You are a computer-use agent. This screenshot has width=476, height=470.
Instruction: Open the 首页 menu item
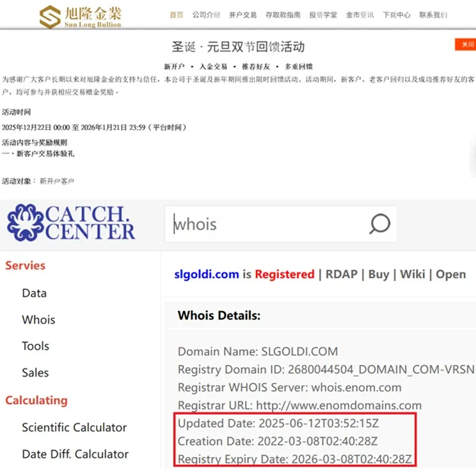(x=177, y=15)
